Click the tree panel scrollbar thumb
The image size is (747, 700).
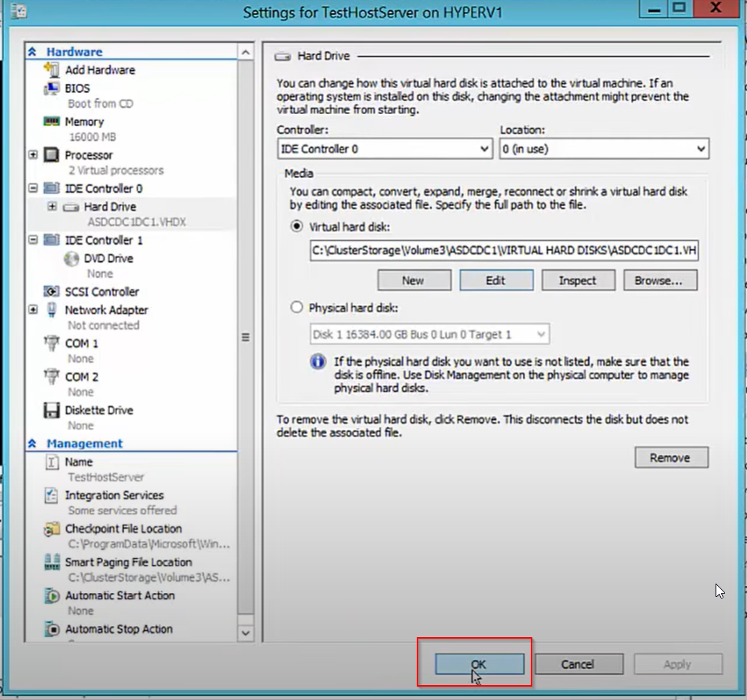tap(245, 337)
